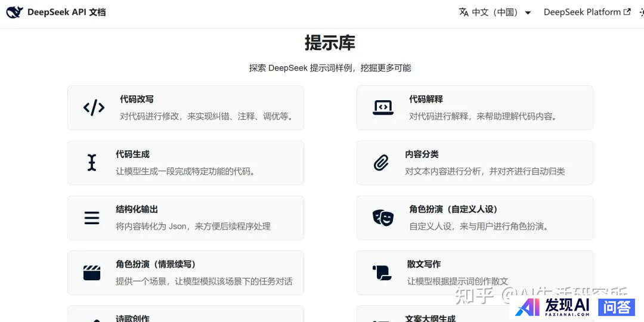Viewport: 644px width, 322px height.
Task: Click the 结构化输出 hamburger lines icon
Action: point(92,218)
